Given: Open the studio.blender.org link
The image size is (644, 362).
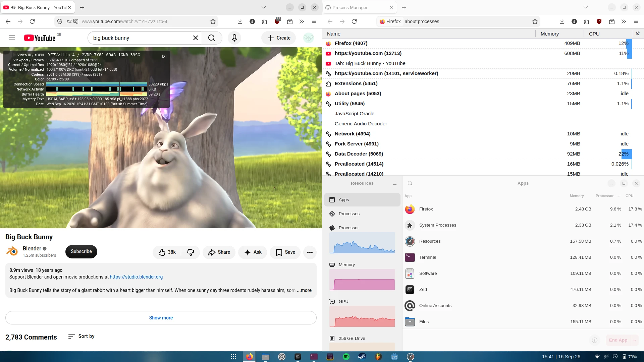Looking at the screenshot, I should 136,277.
